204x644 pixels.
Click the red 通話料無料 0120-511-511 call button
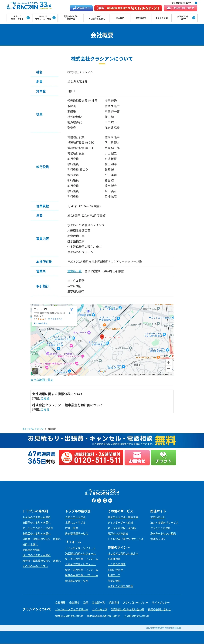pyautogui.click(x=91, y=457)
